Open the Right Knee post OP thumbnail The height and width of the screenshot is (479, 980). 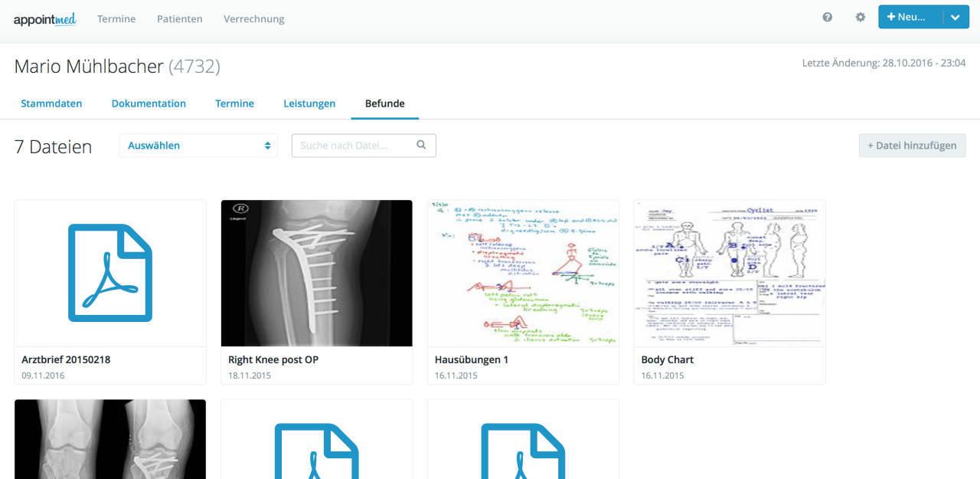(317, 273)
